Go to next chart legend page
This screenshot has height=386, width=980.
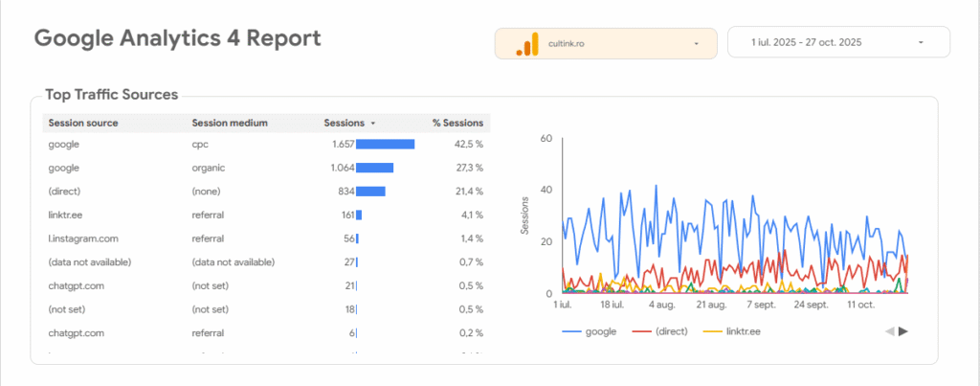(903, 331)
